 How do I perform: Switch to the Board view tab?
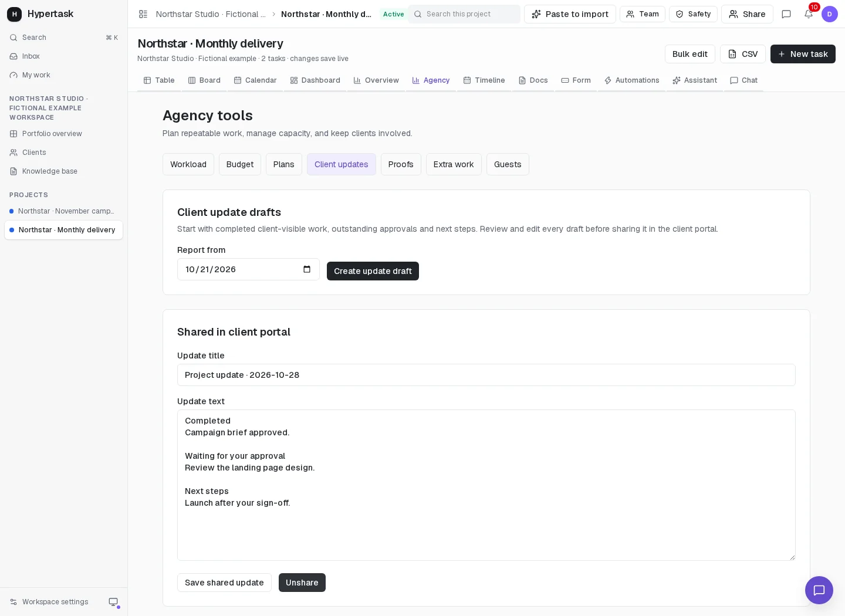[x=204, y=80]
